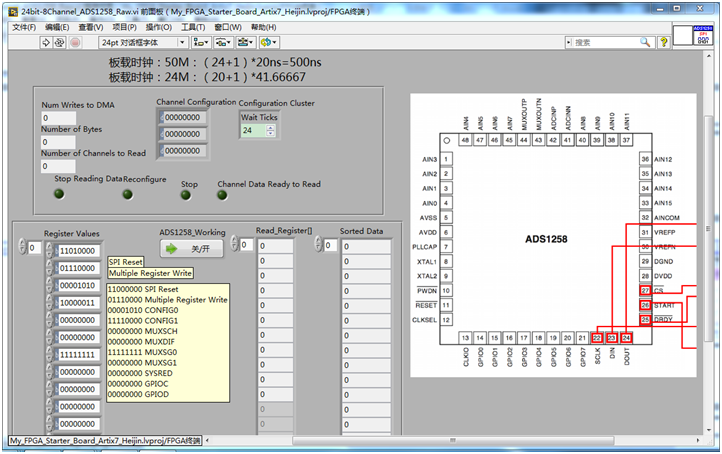
Task: Click register value 11111111 field
Action: click(78, 355)
